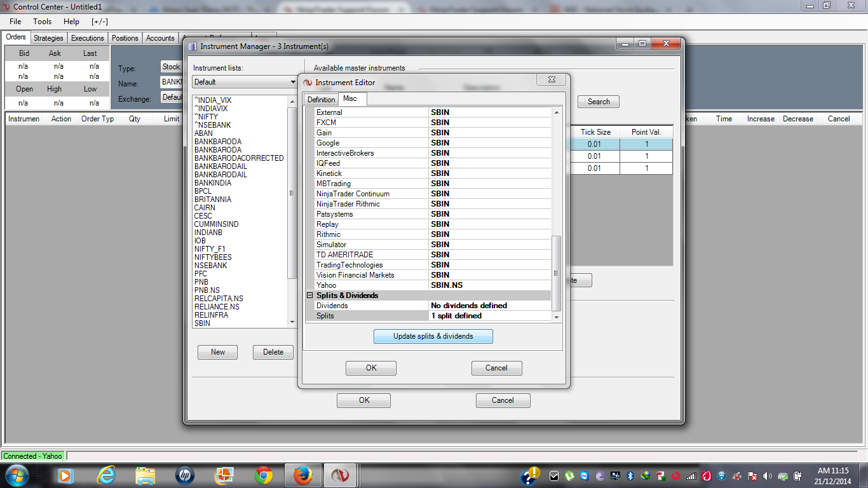The width and height of the screenshot is (868, 488).
Task: Click the [+/-] menu item
Action: (x=100, y=22)
